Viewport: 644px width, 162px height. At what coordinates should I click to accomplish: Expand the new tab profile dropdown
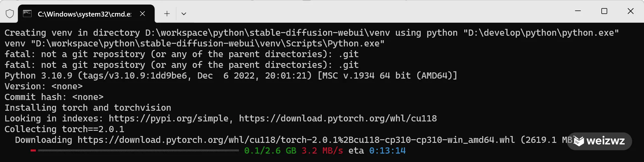[184, 14]
